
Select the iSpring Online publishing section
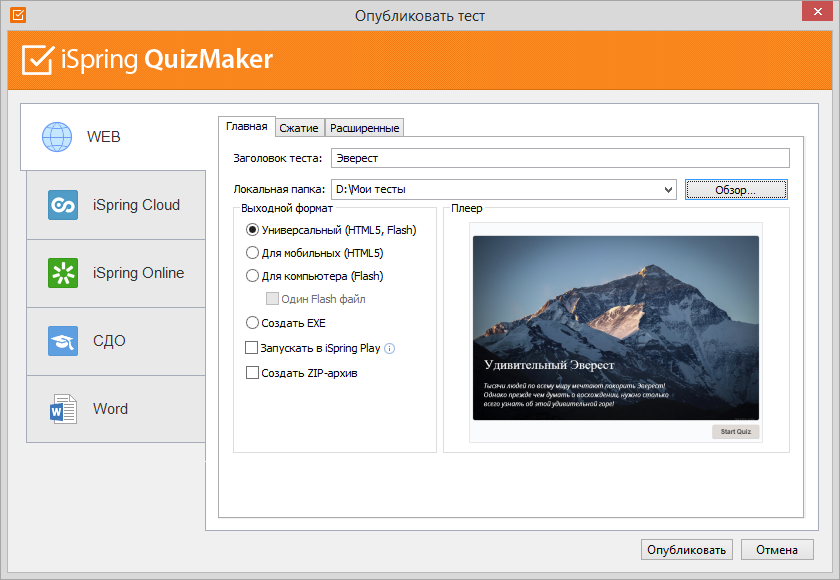[x=116, y=273]
